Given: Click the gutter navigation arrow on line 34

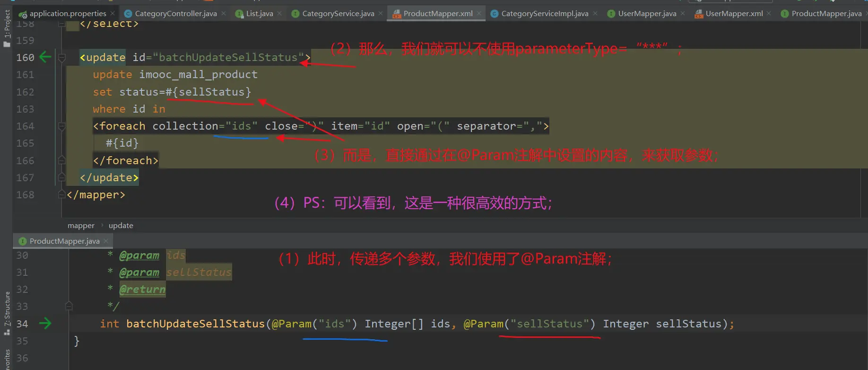Looking at the screenshot, I should point(45,324).
